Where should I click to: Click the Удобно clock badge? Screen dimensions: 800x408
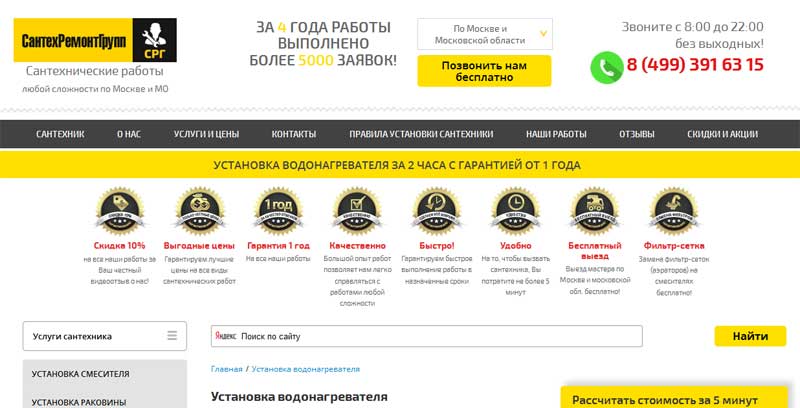click(x=515, y=211)
